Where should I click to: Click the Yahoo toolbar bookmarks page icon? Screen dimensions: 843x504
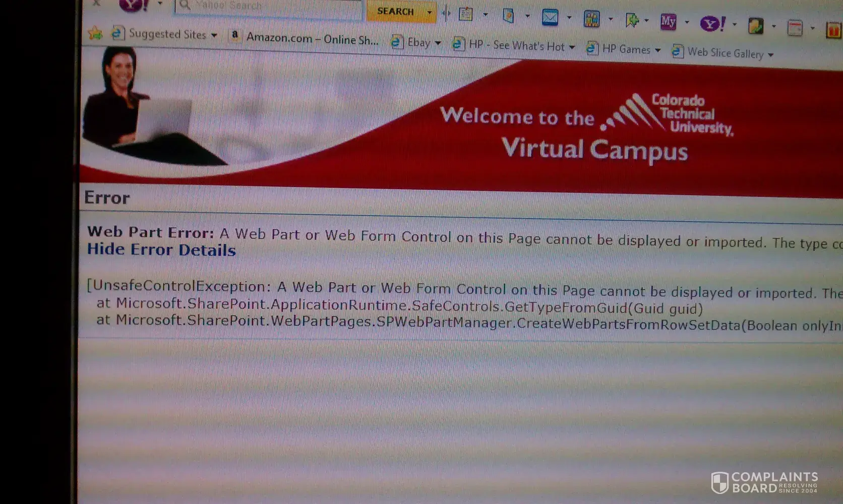[x=508, y=16]
